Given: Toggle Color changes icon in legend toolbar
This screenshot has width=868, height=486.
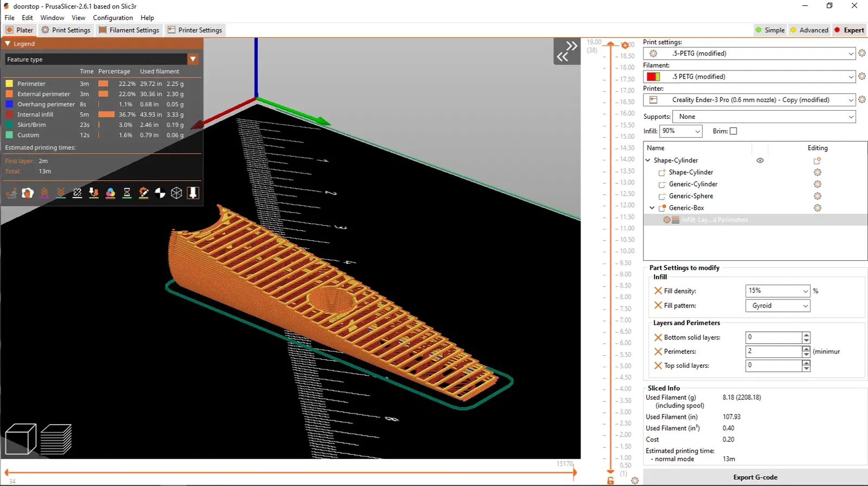Looking at the screenshot, I should (x=110, y=193).
